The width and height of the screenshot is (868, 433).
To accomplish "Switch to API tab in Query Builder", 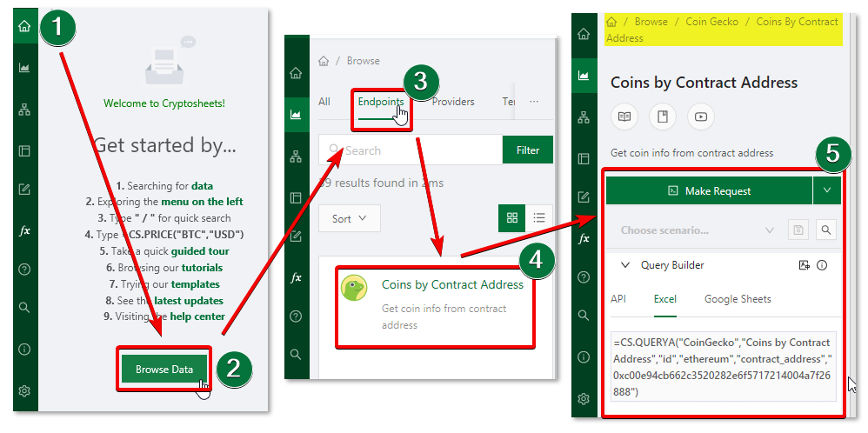I will 618,299.
